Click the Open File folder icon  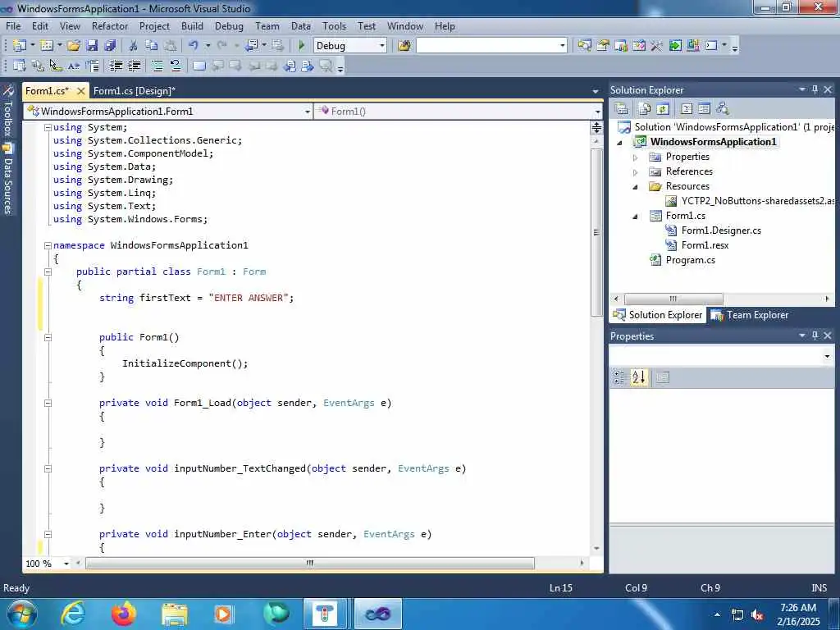[74, 46]
